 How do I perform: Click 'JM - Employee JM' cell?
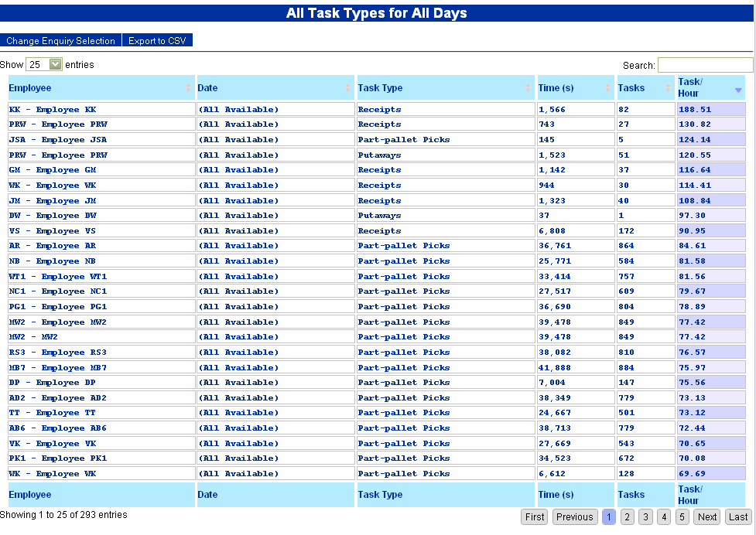[x=101, y=200]
